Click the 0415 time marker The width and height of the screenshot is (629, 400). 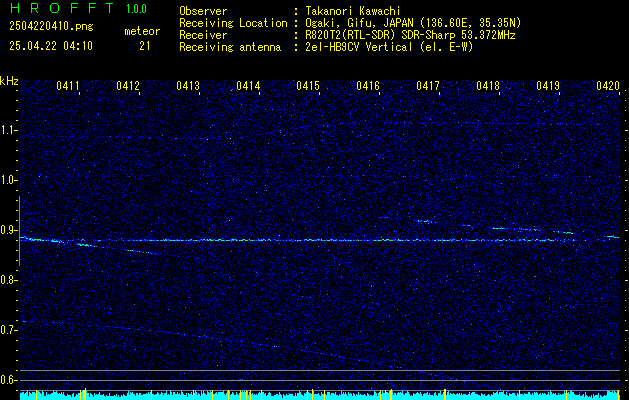tap(308, 86)
